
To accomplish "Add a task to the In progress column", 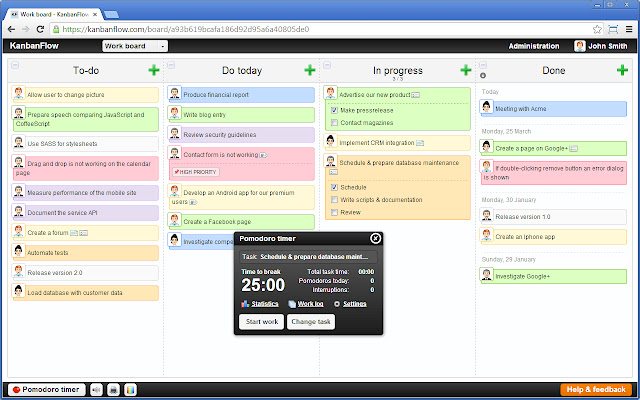I will click(465, 70).
